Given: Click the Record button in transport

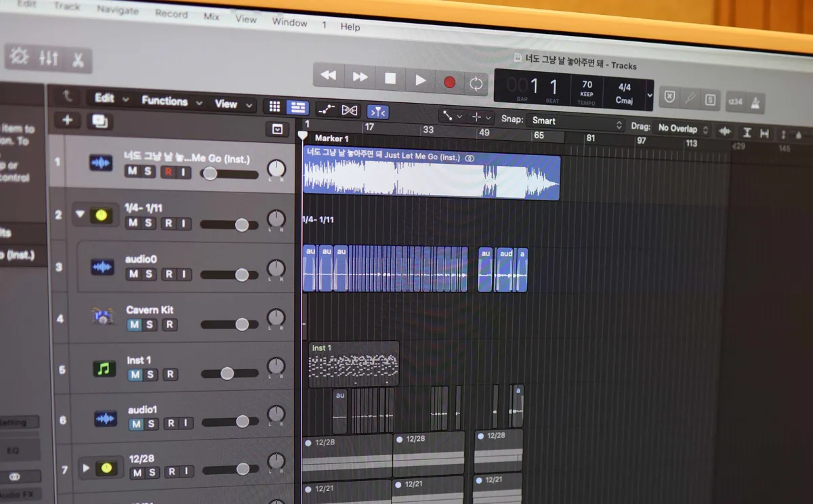Looking at the screenshot, I should click(x=449, y=82).
